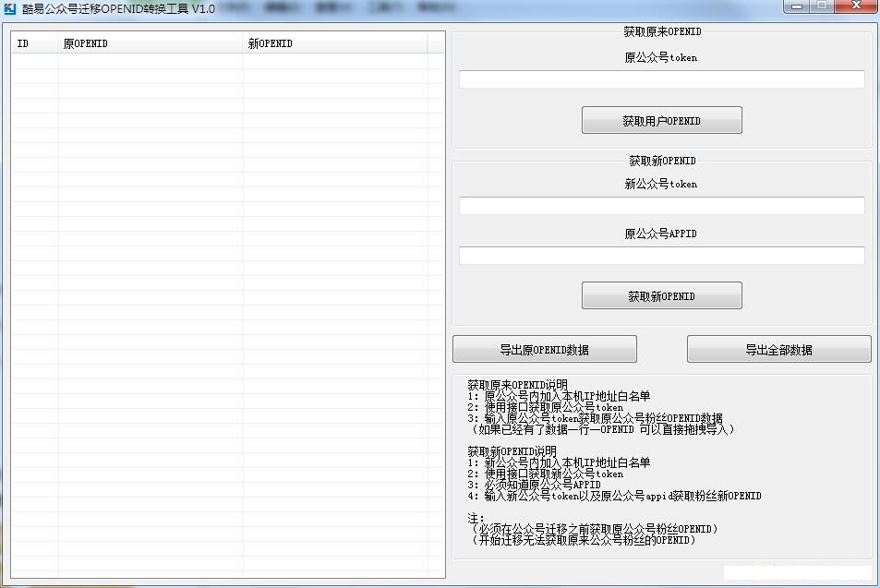This screenshot has height=588, width=880.
Task: Select the 原OPENID column header
Action: click(151, 43)
